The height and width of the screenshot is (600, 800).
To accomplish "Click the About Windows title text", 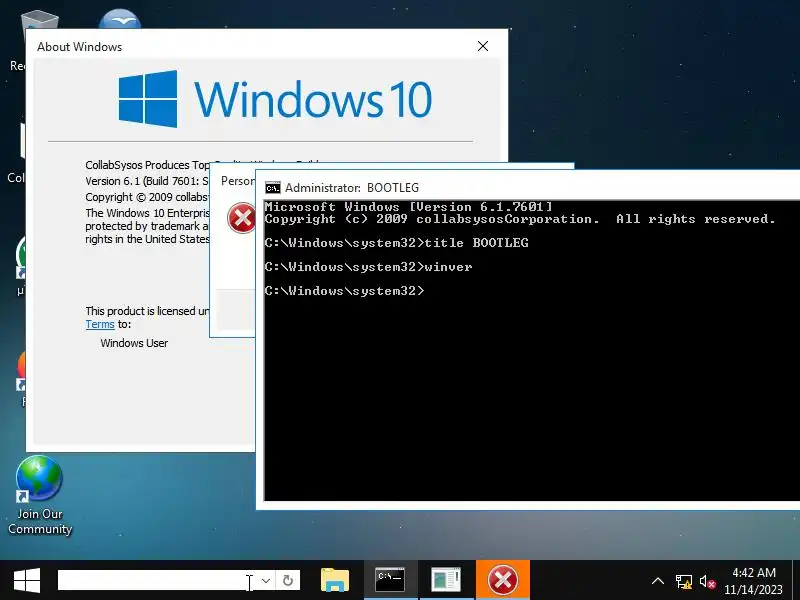I will (80, 47).
